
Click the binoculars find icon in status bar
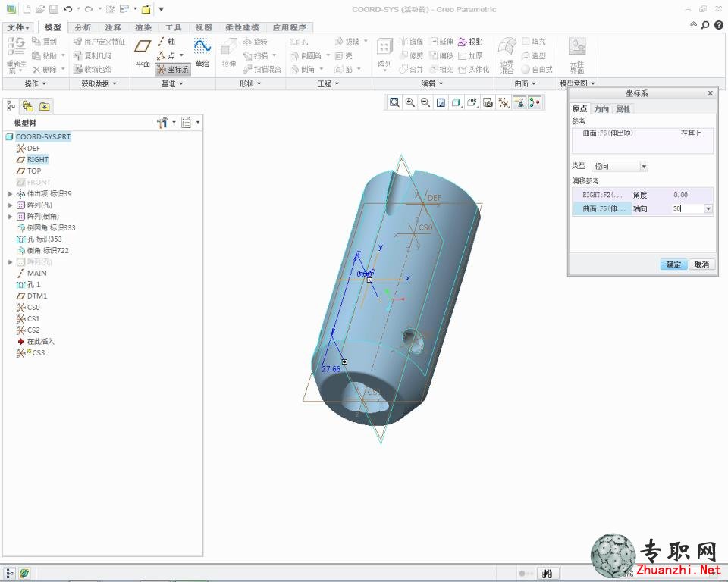coord(548,574)
